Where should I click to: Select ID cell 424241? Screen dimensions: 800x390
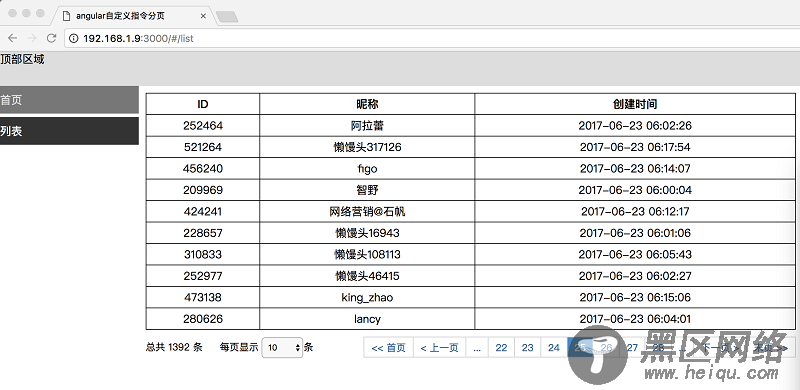(203, 211)
